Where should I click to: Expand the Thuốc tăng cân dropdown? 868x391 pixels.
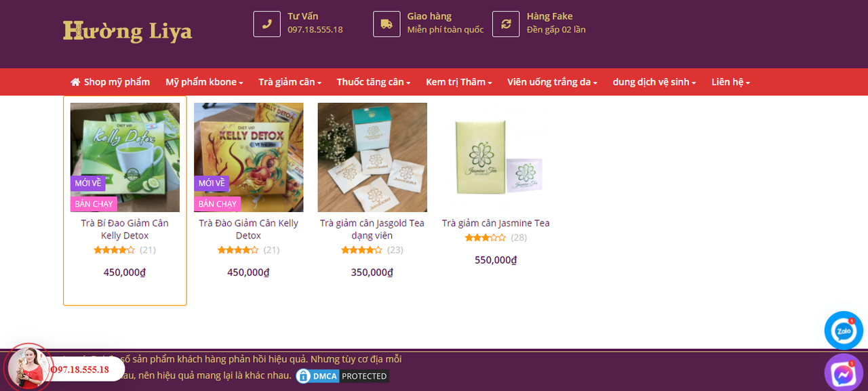[374, 82]
